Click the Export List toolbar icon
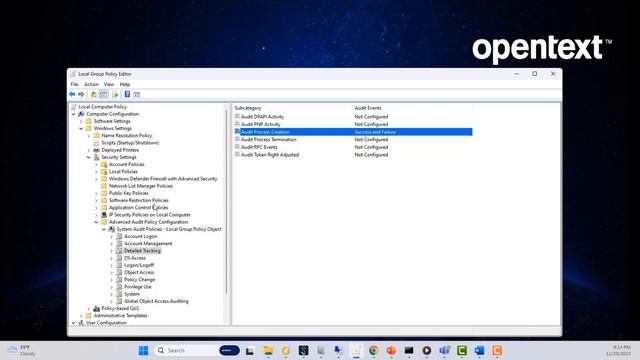Screen dimensions: 640x360 tap(115, 94)
